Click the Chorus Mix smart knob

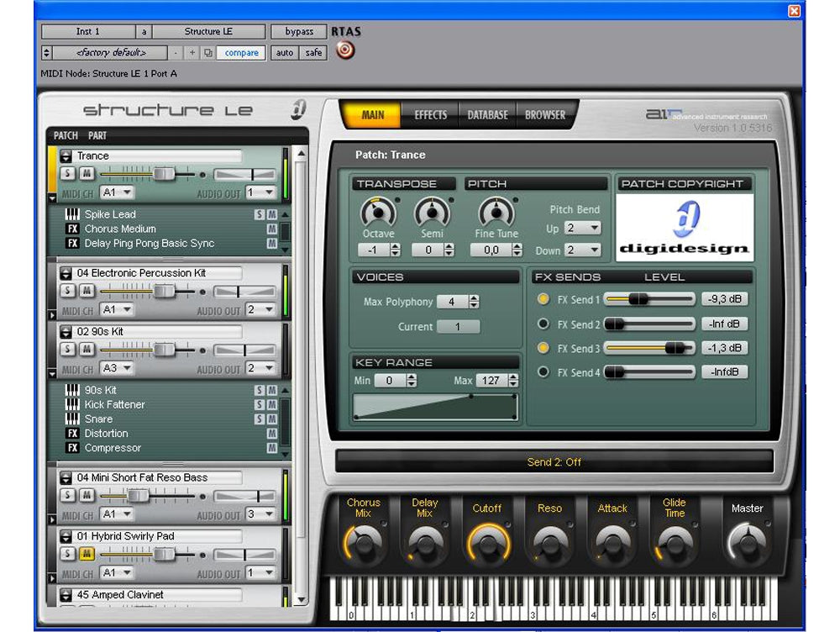click(x=364, y=543)
